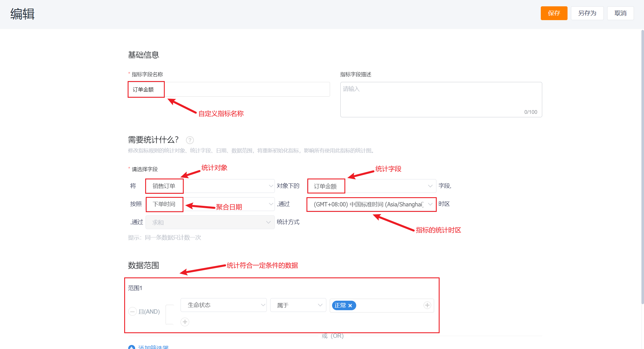Remove the 正常 tag with its x icon
Image resolution: width=644 pixels, height=349 pixels.
click(350, 306)
